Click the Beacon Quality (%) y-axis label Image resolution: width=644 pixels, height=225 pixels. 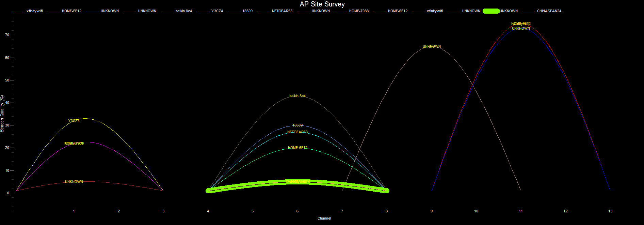click(2, 114)
